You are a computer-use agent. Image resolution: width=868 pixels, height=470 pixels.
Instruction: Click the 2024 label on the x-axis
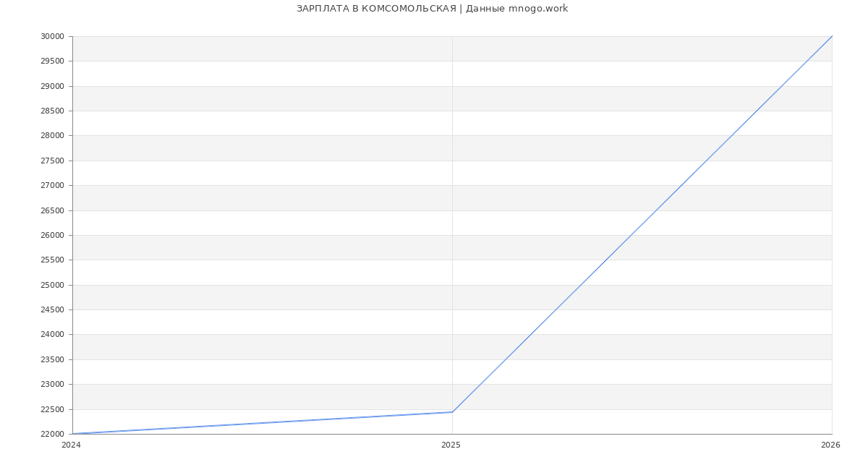71,445
